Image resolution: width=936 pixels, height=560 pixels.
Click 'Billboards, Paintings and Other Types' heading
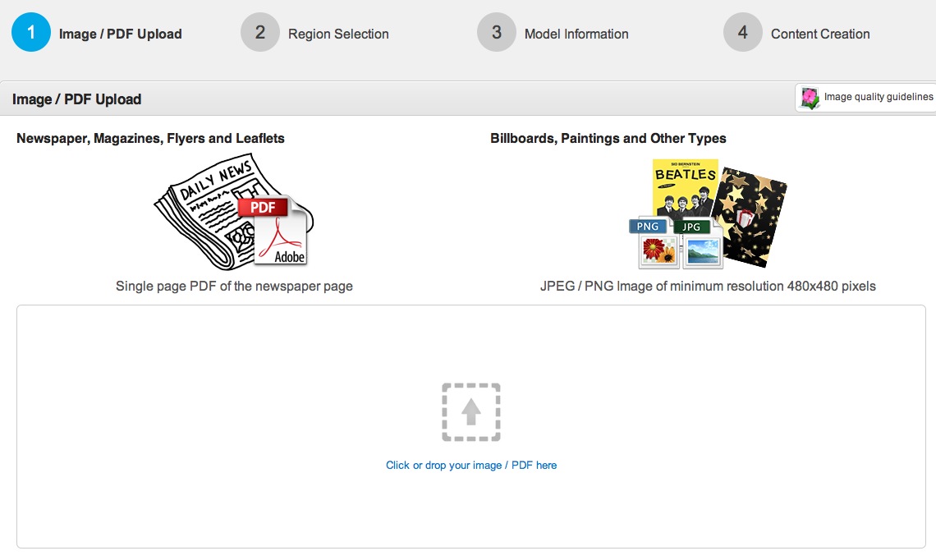[608, 139]
